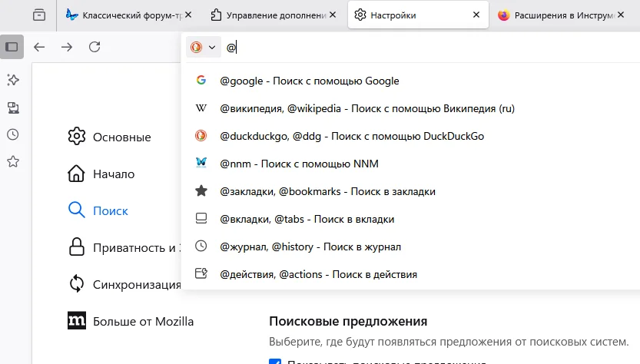Pick the @закладки bookmarks search option

click(327, 191)
